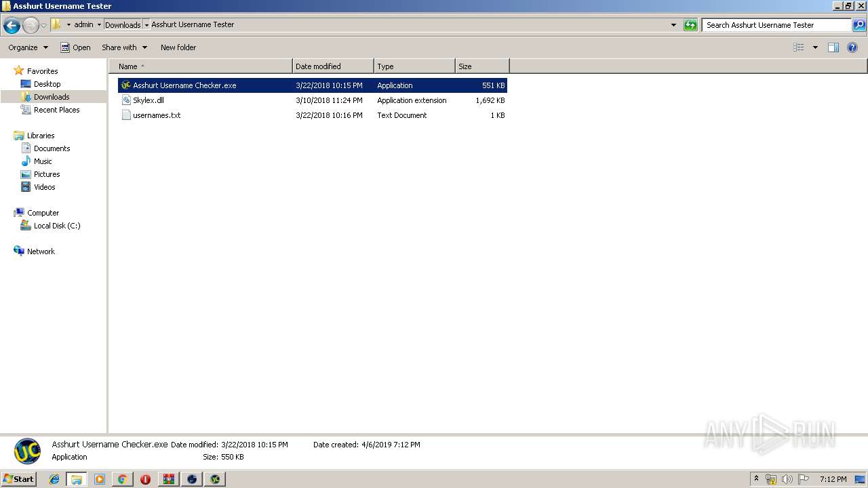Expand the dropdown arrow after the Downloads breadcrumb
Viewport: 868px width, 488px height.
pyautogui.click(x=146, y=25)
